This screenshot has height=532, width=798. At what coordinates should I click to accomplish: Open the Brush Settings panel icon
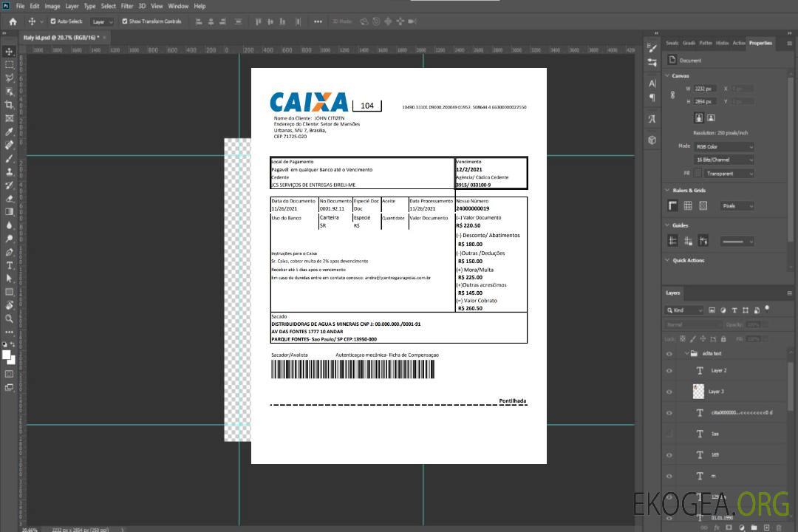pos(652,48)
